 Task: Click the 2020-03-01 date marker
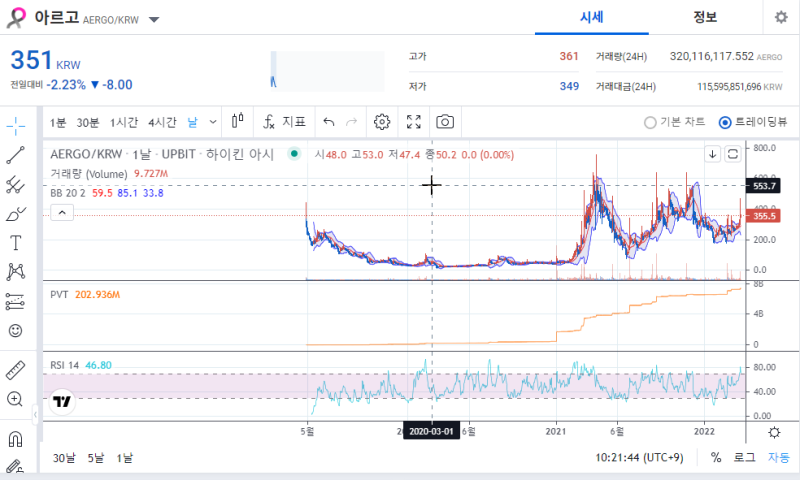431,432
